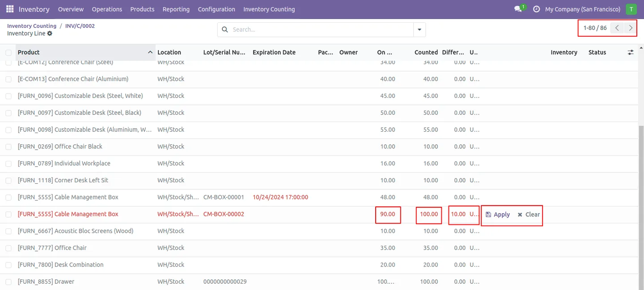Open the optional columns settings icon
Image resolution: width=644 pixels, height=290 pixels.
coord(631,52)
